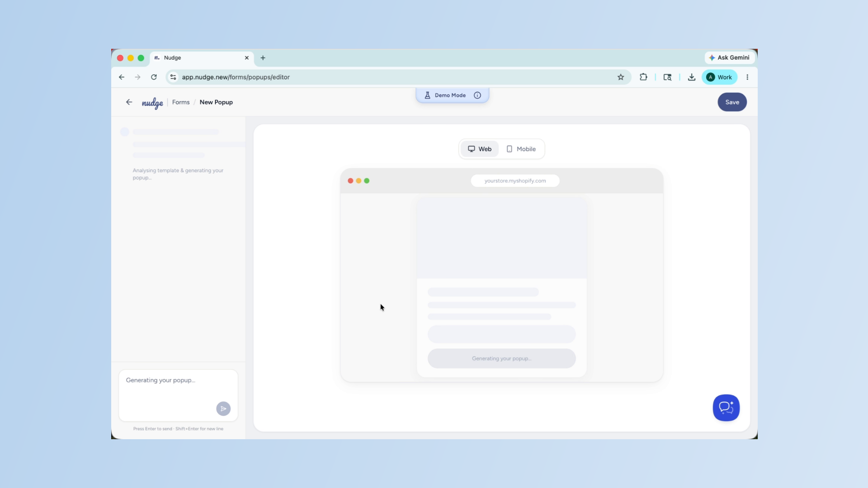
Task: Click Ask Gemini button
Action: click(x=729, y=57)
